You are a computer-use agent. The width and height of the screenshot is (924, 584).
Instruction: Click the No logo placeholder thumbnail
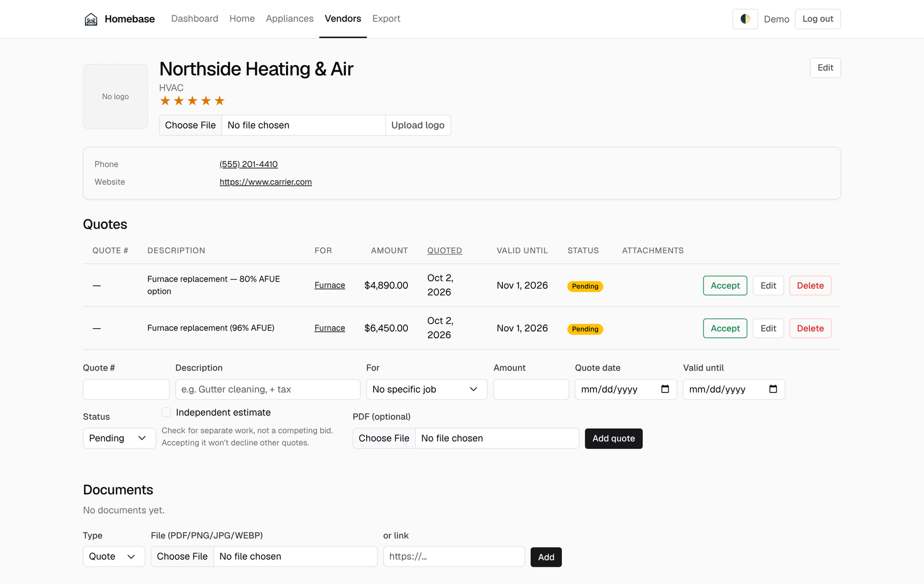pyautogui.click(x=115, y=96)
